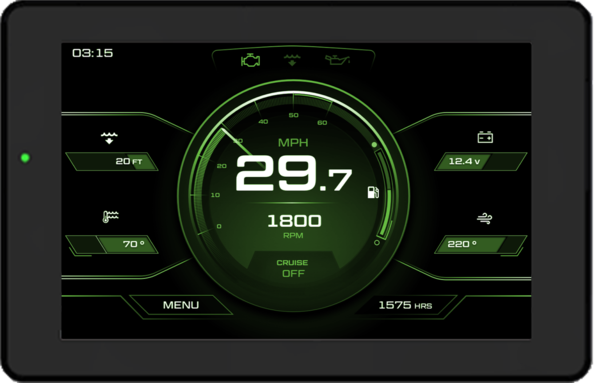Tap the 40 mark on speedometer dial
This screenshot has height=383, width=600.
263,122
